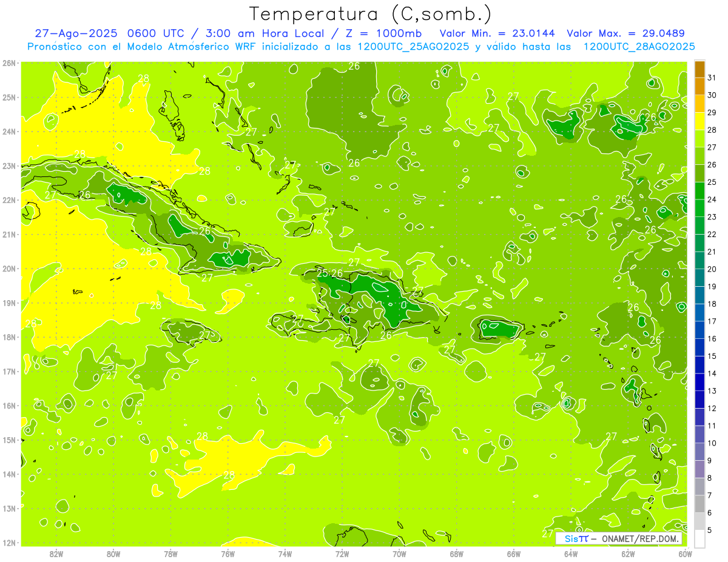Select the 80W longitude axis label

pos(113,554)
